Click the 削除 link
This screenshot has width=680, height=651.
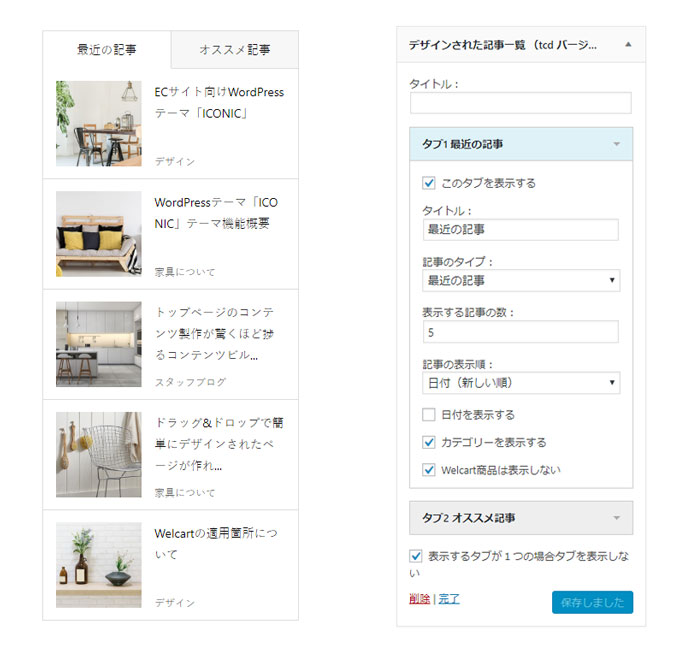point(419,598)
